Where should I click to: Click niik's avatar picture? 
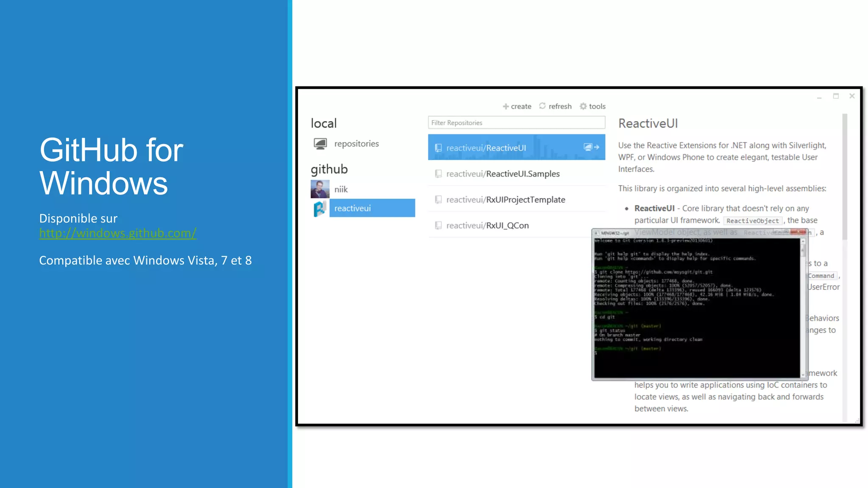[320, 189]
